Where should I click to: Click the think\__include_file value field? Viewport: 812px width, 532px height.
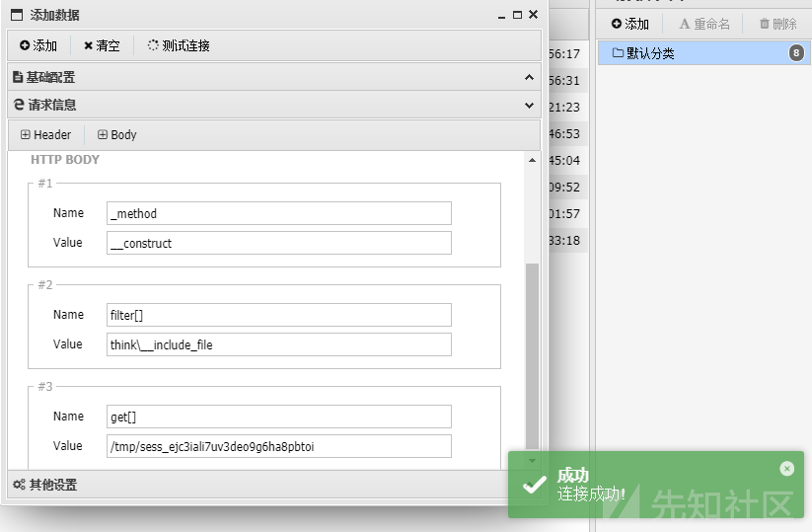tap(278, 344)
